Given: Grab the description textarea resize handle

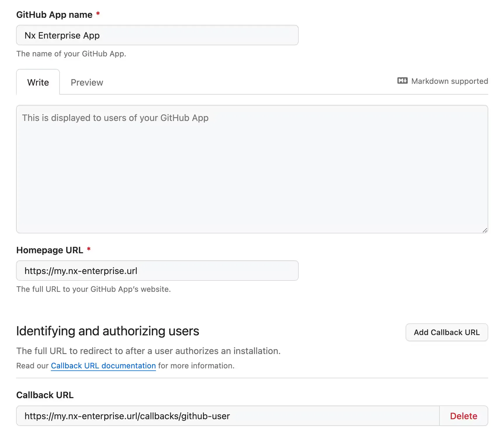Looking at the screenshot, I should pyautogui.click(x=485, y=230).
